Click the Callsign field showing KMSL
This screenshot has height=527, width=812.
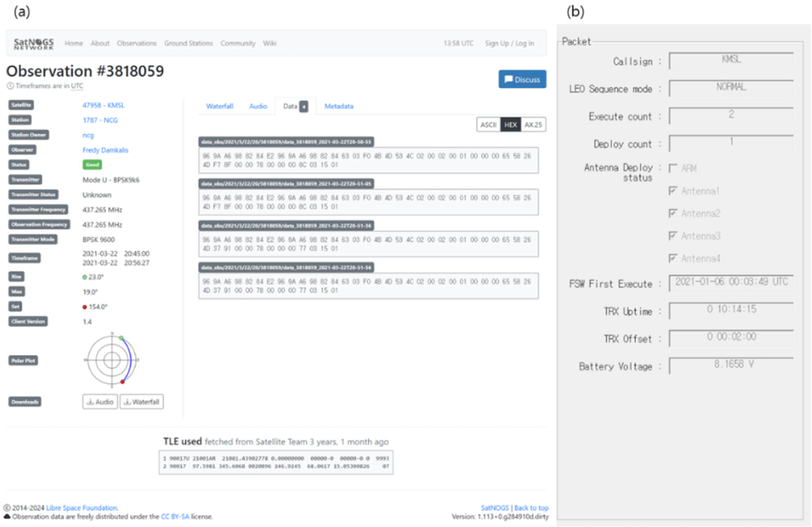(731, 60)
